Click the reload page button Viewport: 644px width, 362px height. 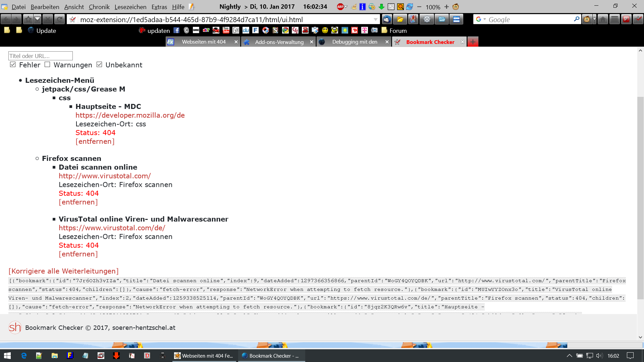point(59,19)
